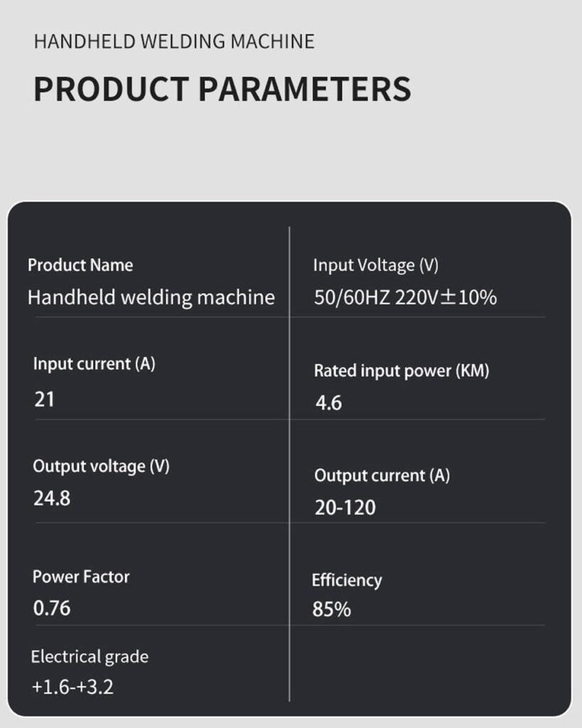Click the efficiency value 85%
582x728 pixels.
[x=331, y=609]
